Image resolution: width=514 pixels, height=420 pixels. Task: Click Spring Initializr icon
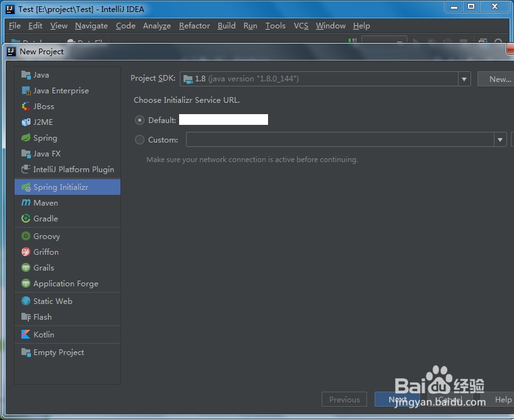pyautogui.click(x=26, y=187)
